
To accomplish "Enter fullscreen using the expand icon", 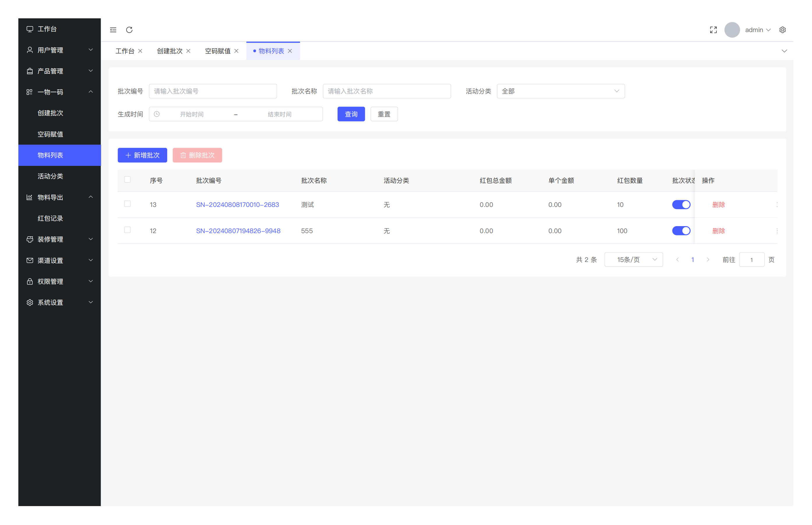I will [713, 30].
